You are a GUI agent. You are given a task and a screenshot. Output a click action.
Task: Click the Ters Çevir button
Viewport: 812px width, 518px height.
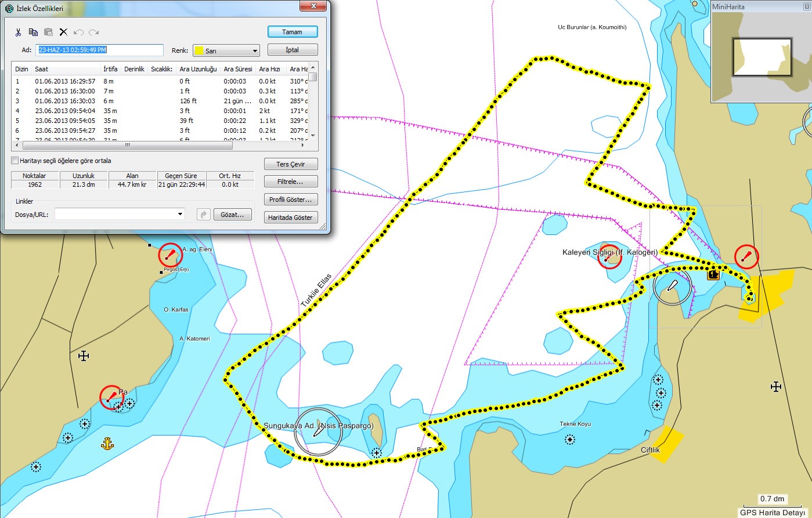[x=290, y=164]
